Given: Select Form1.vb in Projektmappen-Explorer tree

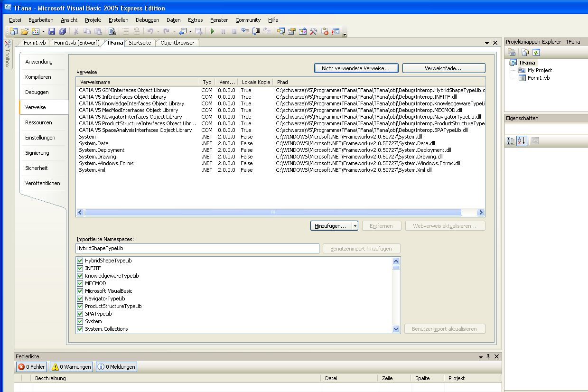Looking at the screenshot, I should coord(539,78).
